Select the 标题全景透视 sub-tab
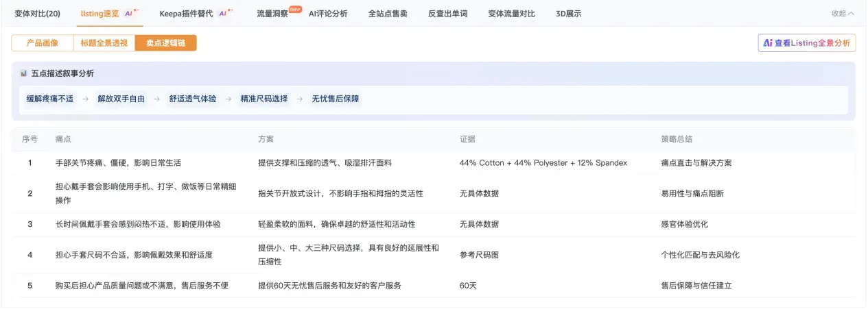This screenshot has width=868, height=309. 104,43
